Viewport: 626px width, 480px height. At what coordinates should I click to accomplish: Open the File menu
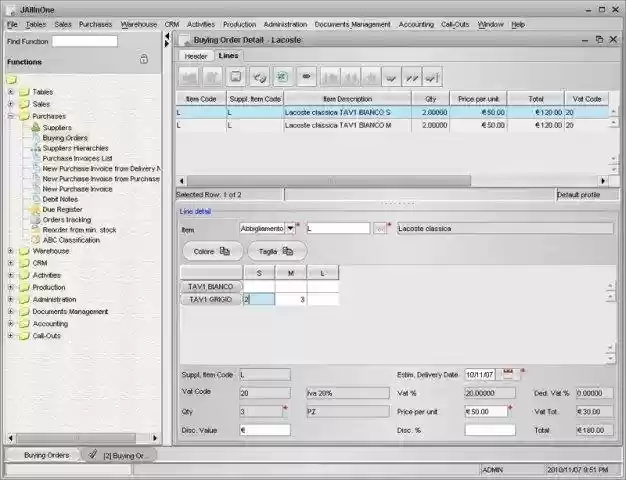coord(12,24)
